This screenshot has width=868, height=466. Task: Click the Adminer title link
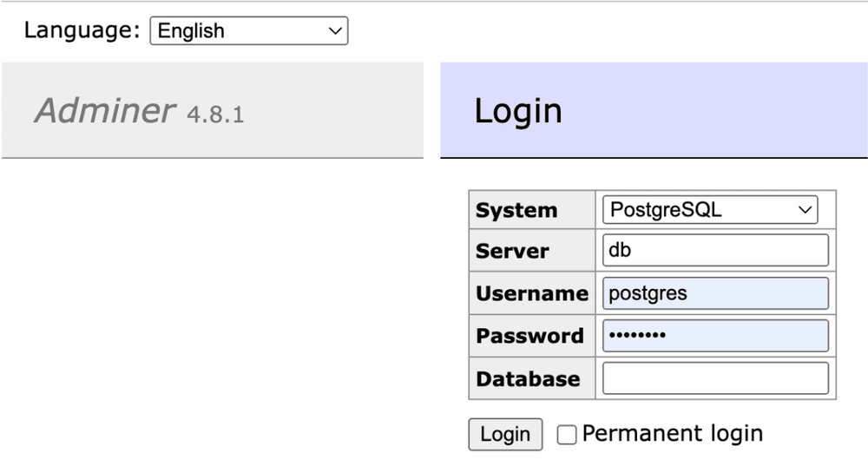click(105, 110)
